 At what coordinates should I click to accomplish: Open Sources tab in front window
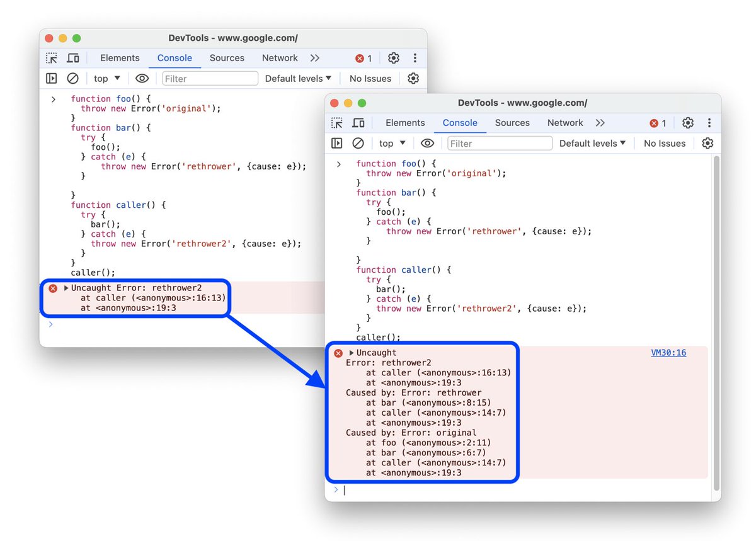512,123
